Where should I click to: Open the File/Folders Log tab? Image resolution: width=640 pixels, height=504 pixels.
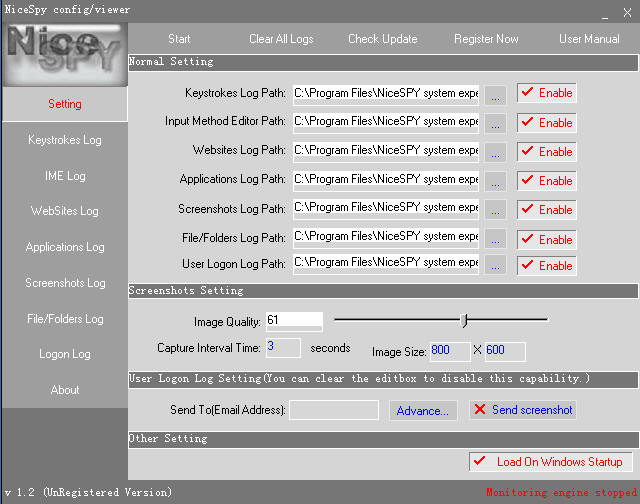click(x=65, y=319)
